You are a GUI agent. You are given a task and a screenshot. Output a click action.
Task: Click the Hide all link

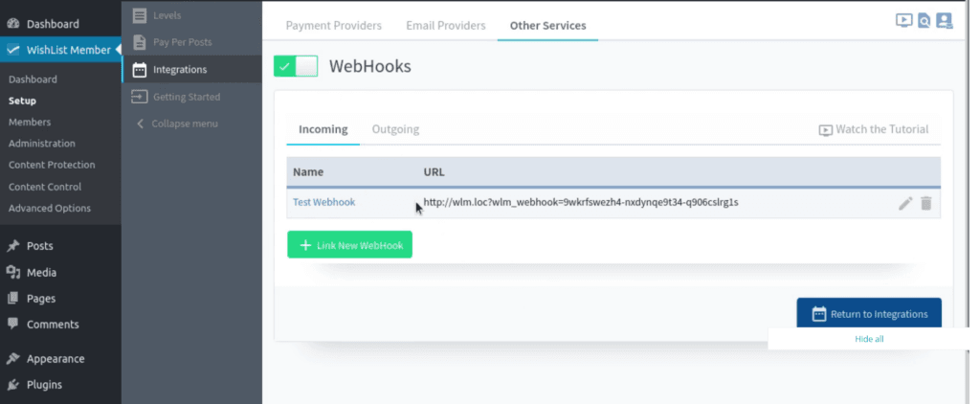pos(869,339)
